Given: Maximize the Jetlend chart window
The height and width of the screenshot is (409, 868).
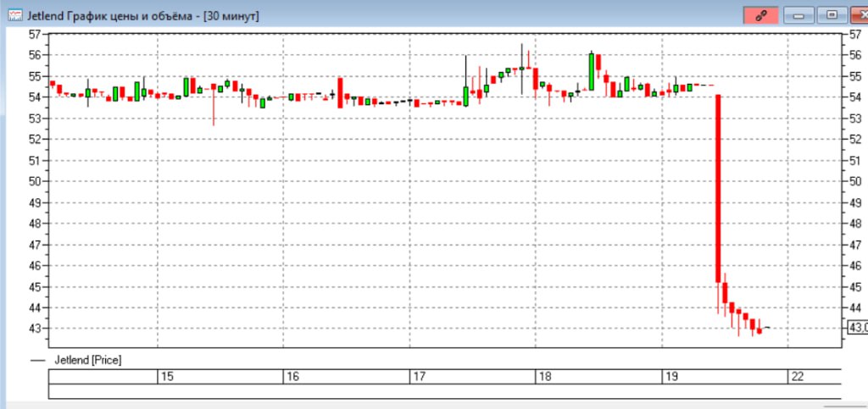Looking at the screenshot, I should tap(832, 15).
